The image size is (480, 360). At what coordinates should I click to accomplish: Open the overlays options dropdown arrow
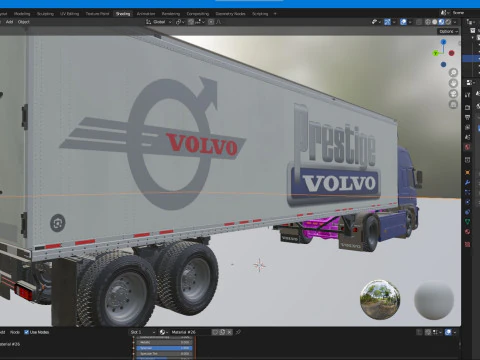(x=410, y=22)
